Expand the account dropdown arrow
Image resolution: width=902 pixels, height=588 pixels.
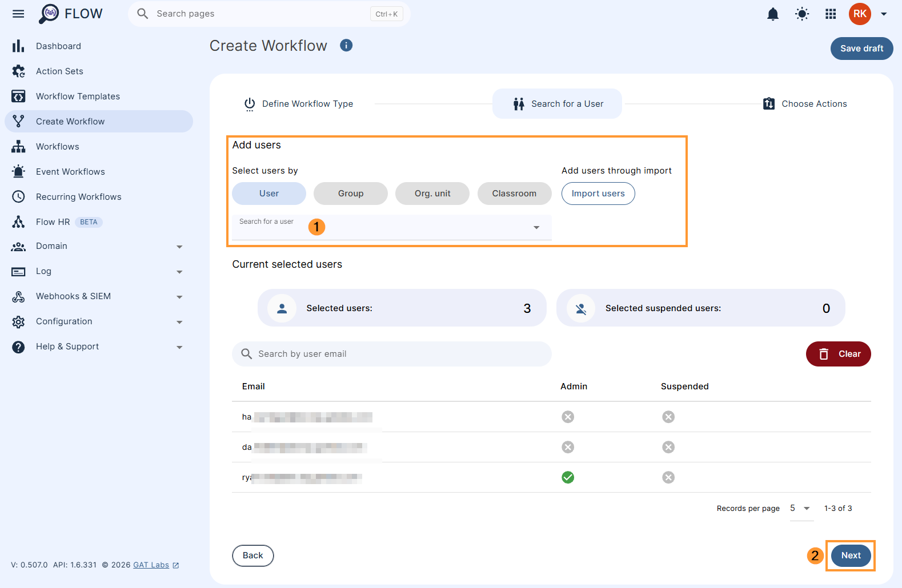[884, 14]
